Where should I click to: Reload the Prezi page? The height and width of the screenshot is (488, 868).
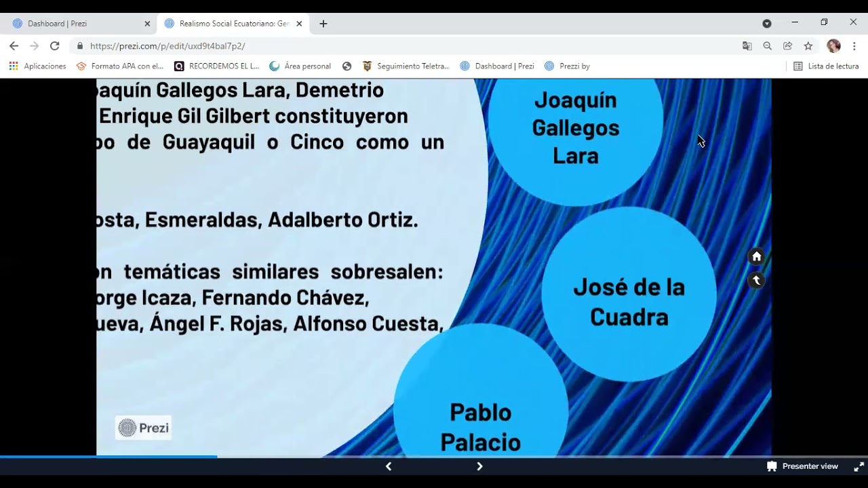55,46
